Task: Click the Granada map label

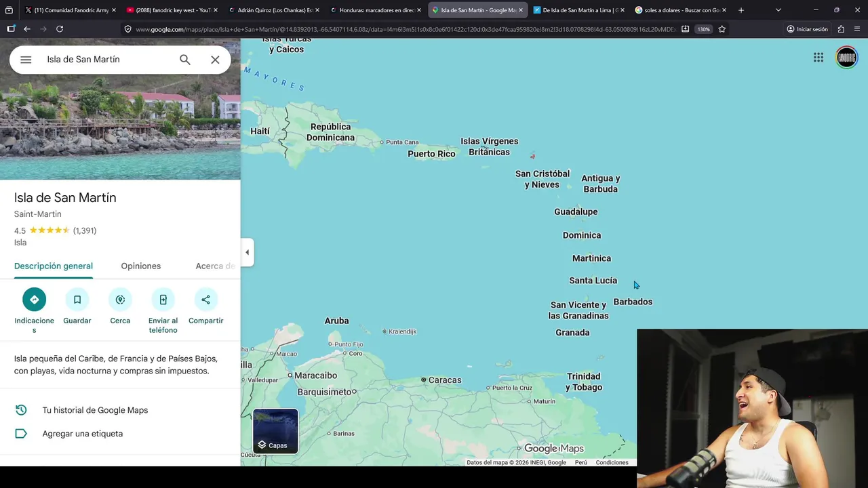Action: (x=572, y=332)
